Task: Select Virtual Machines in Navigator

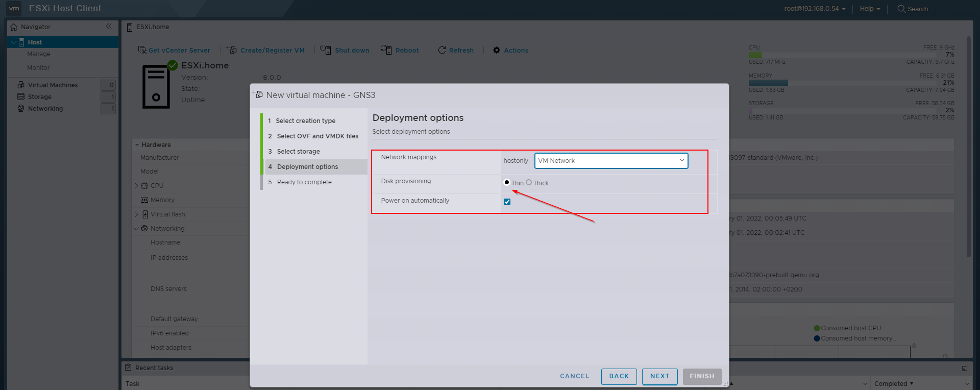Action: (x=53, y=85)
